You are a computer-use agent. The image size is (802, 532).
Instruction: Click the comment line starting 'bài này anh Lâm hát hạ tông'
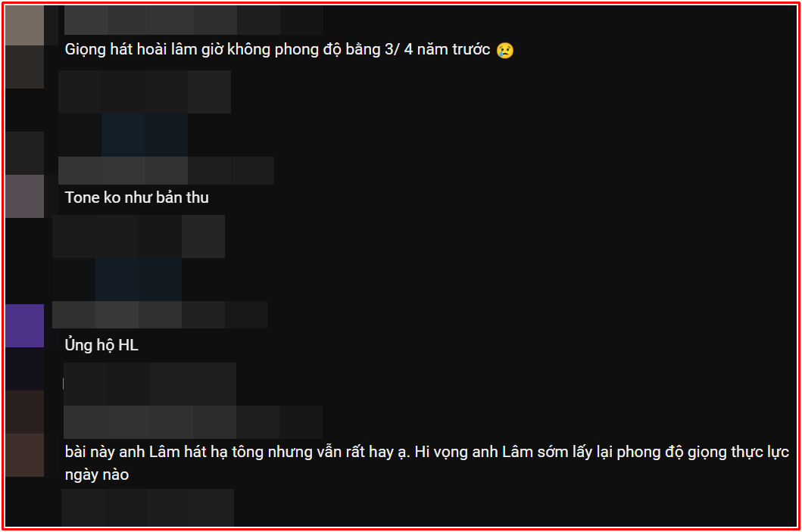pyautogui.click(x=426, y=452)
